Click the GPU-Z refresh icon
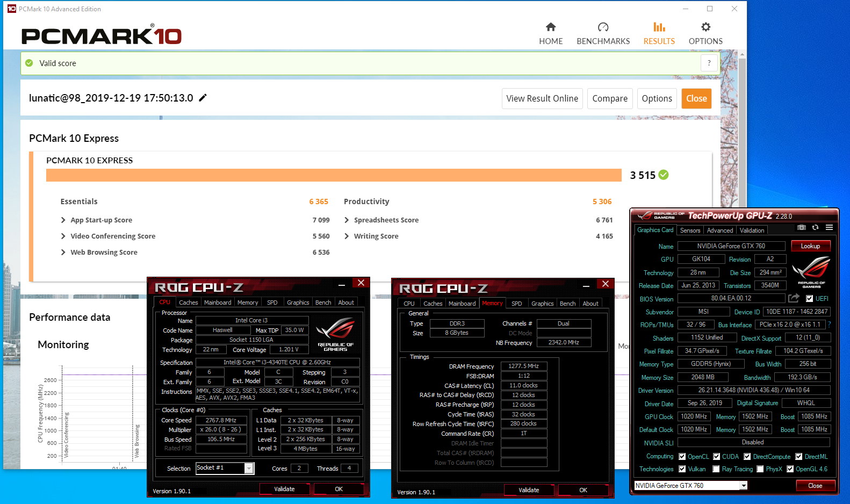Screen dimensions: 850x504 815,228
